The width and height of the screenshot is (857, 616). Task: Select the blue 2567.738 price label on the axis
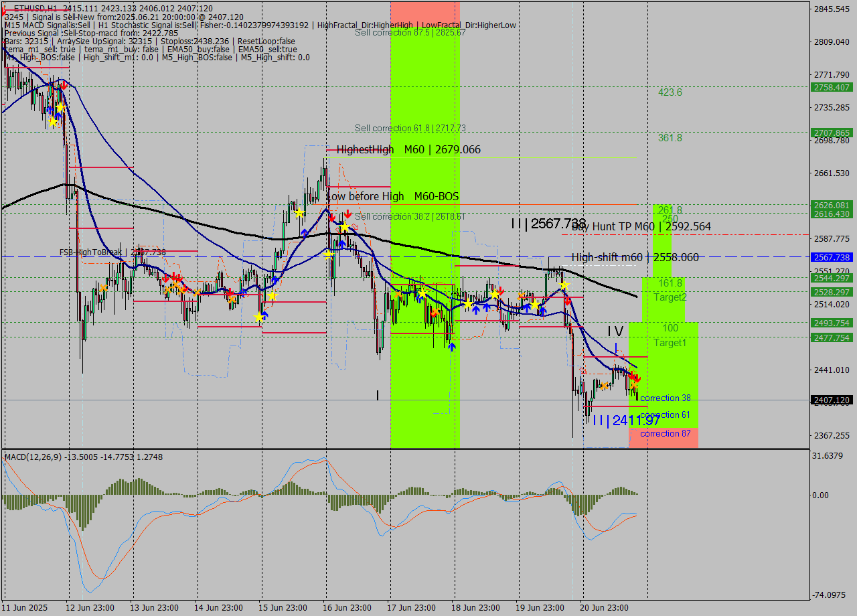tap(830, 257)
